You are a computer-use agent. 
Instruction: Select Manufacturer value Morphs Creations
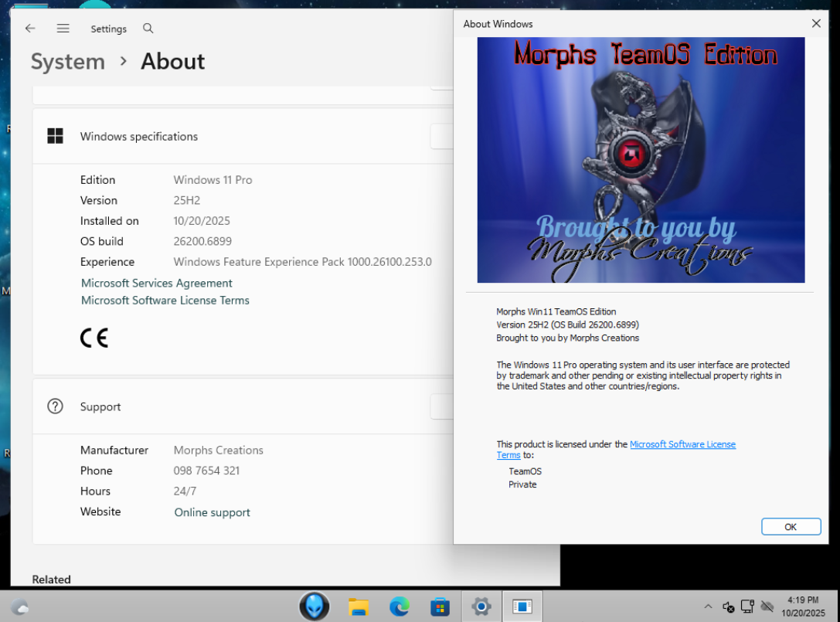[x=218, y=450]
